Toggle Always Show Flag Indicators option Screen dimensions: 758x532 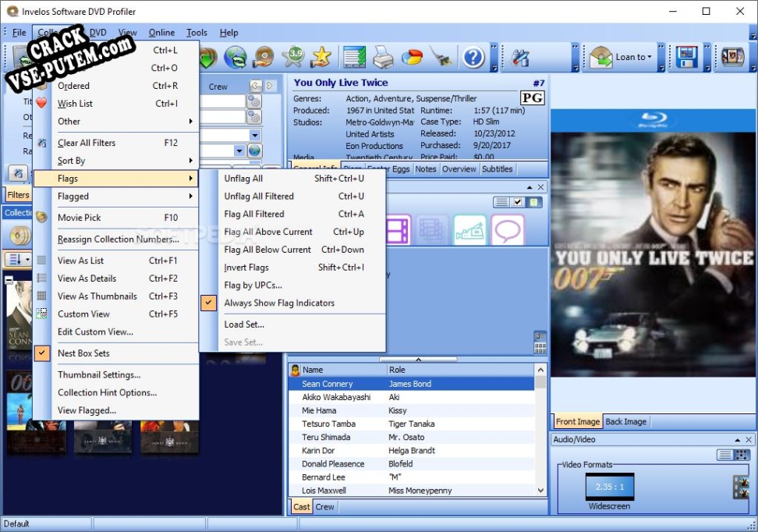279,303
